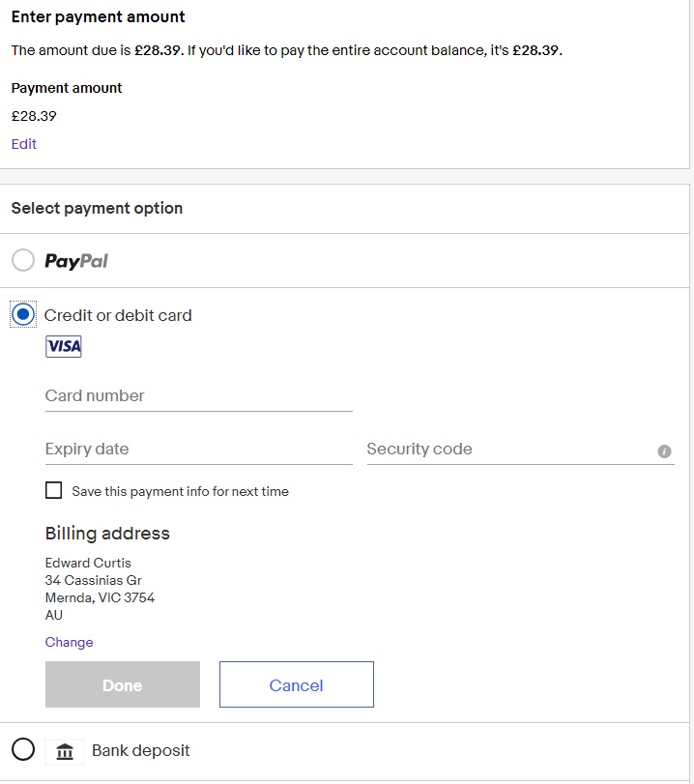Image resolution: width=694 pixels, height=784 pixels.
Task: Click the Select payment option heading
Action: coord(97,208)
